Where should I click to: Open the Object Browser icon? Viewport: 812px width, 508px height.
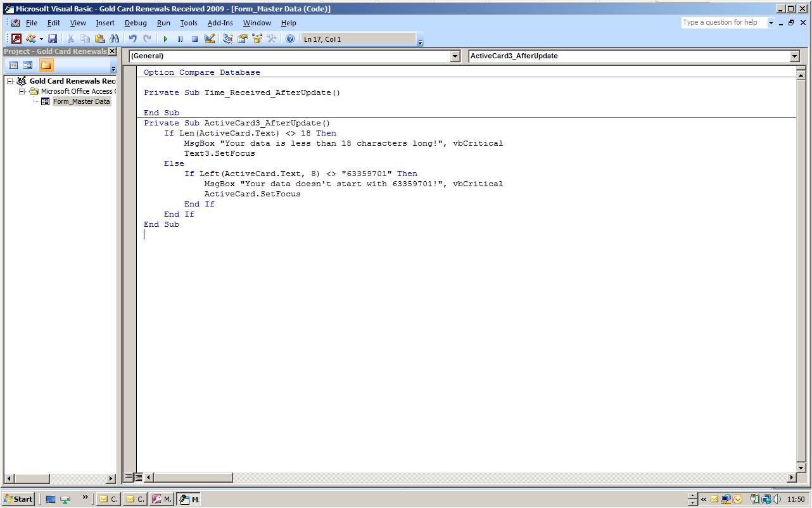pos(257,39)
